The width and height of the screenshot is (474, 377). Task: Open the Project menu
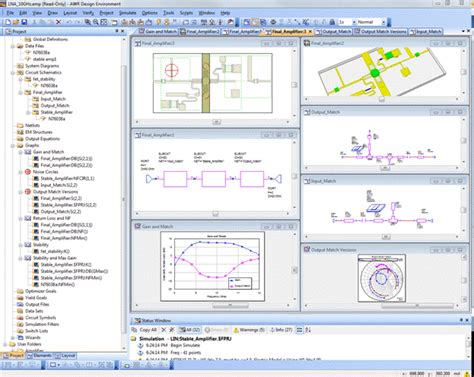(x=107, y=13)
